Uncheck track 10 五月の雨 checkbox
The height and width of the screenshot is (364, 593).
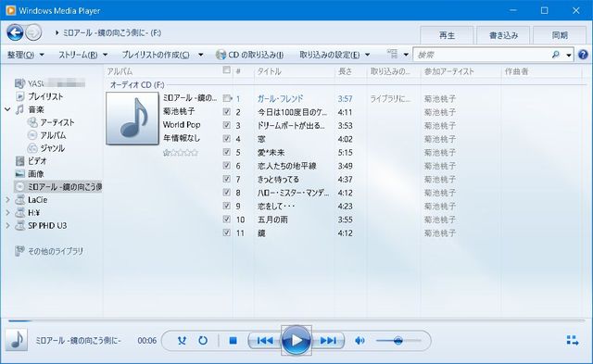(x=226, y=220)
